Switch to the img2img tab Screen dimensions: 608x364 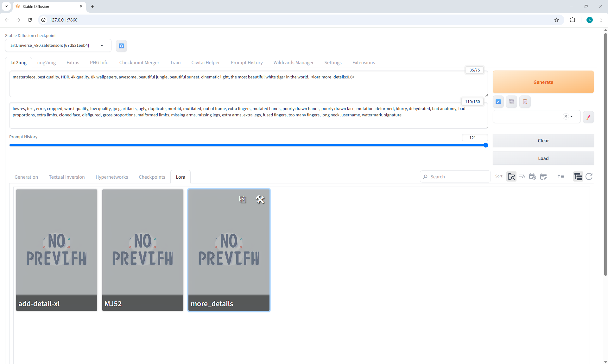click(46, 63)
